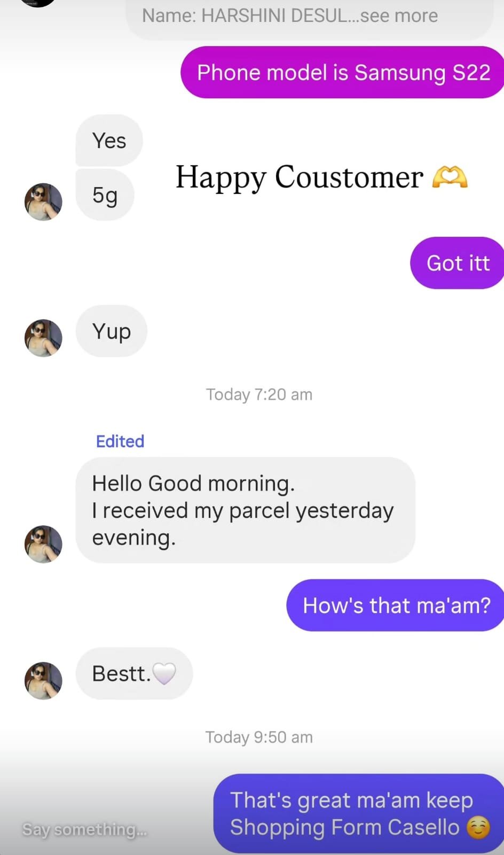Expand the truncated message via "see more"
Image resolution: width=504 pixels, height=855 pixels.
(x=399, y=15)
